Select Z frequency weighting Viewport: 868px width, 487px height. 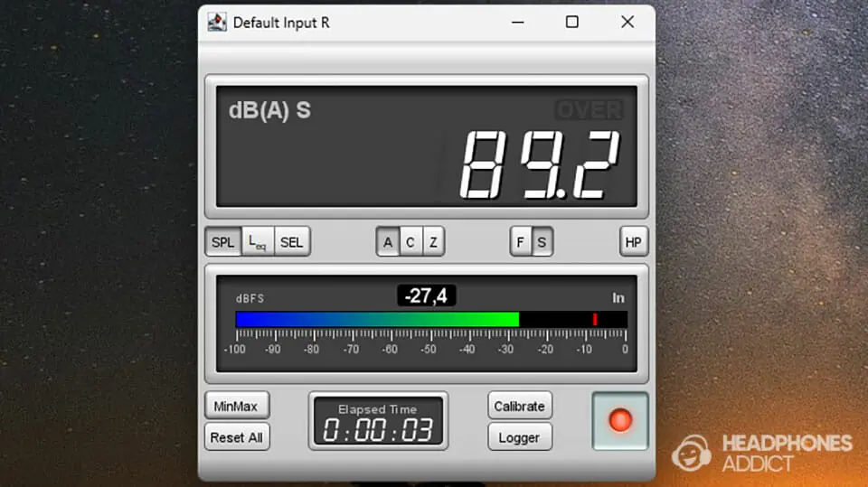[433, 242]
